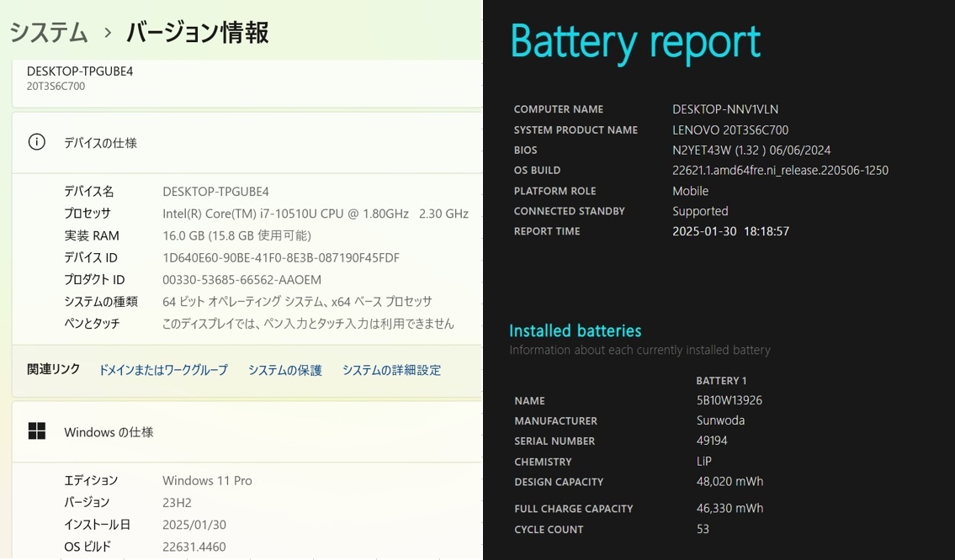This screenshot has width=955, height=560.
Task: Select chemistry value LiP
Action: pyautogui.click(x=704, y=462)
